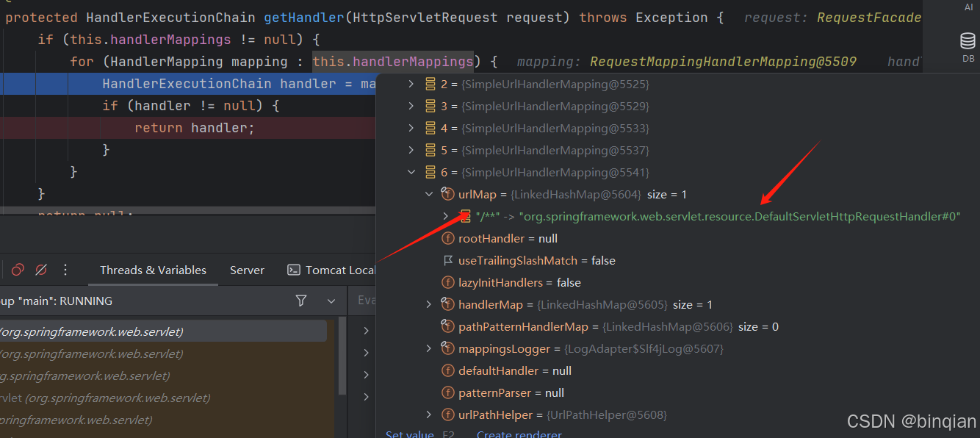Click the Create renderer link
Image resolution: width=980 pixels, height=438 pixels.
coord(519,434)
